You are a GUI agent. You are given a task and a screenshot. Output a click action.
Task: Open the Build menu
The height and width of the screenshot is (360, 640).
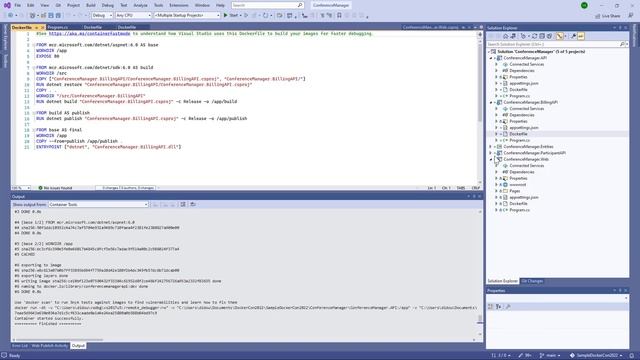click(x=91, y=5)
